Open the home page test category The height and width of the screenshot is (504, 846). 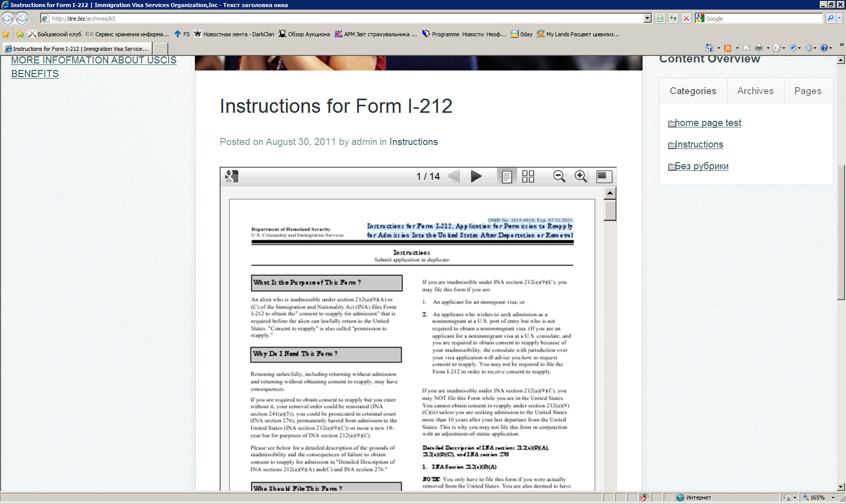point(708,123)
